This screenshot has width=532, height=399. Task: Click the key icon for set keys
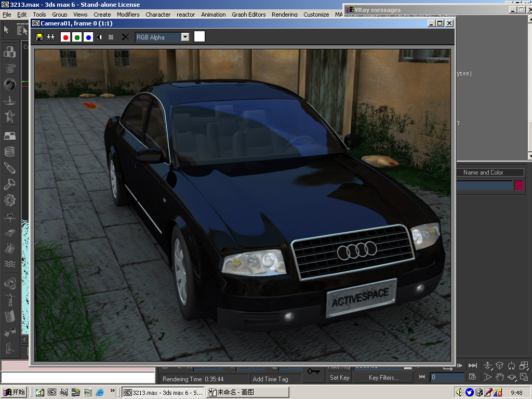pyautogui.click(x=313, y=371)
